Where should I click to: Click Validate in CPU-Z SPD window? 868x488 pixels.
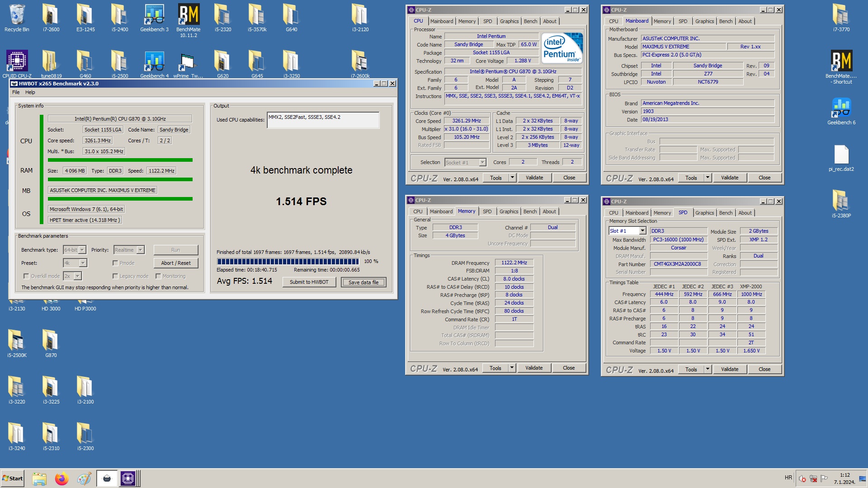click(730, 369)
